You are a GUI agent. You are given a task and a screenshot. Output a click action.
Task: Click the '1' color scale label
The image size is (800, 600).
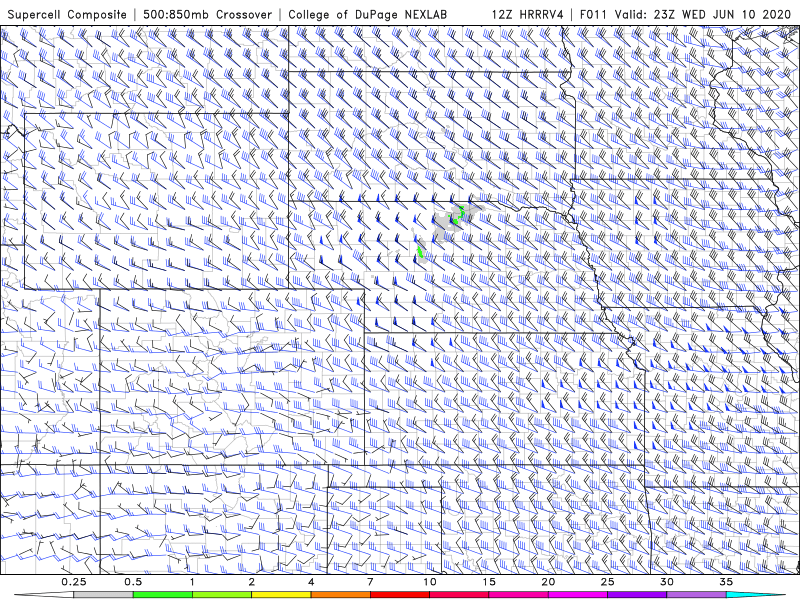point(192,582)
